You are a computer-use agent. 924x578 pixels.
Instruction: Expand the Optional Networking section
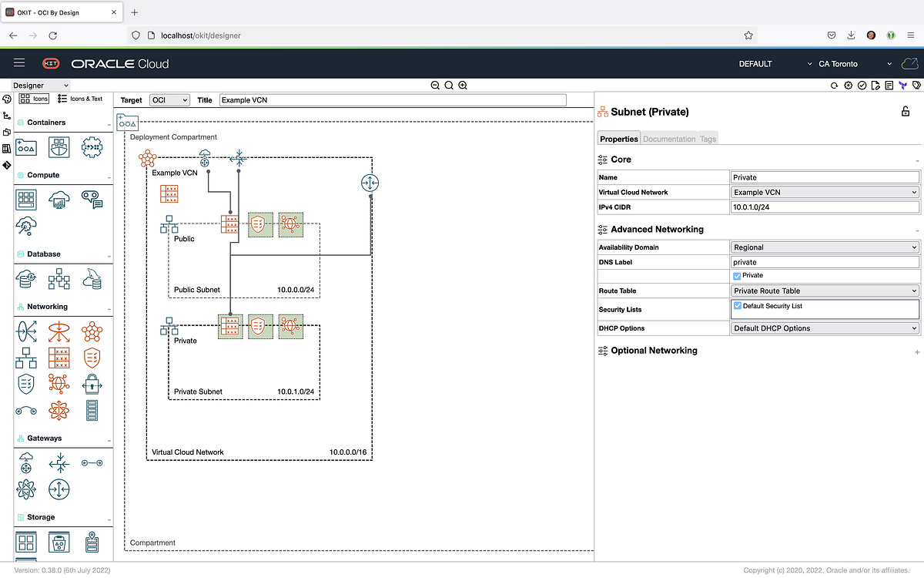(916, 351)
